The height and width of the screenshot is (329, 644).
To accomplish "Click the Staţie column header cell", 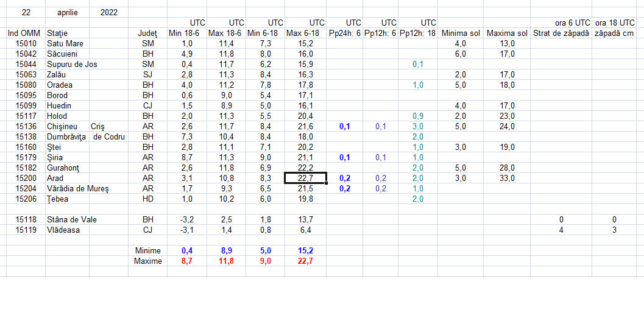I will [68, 34].
